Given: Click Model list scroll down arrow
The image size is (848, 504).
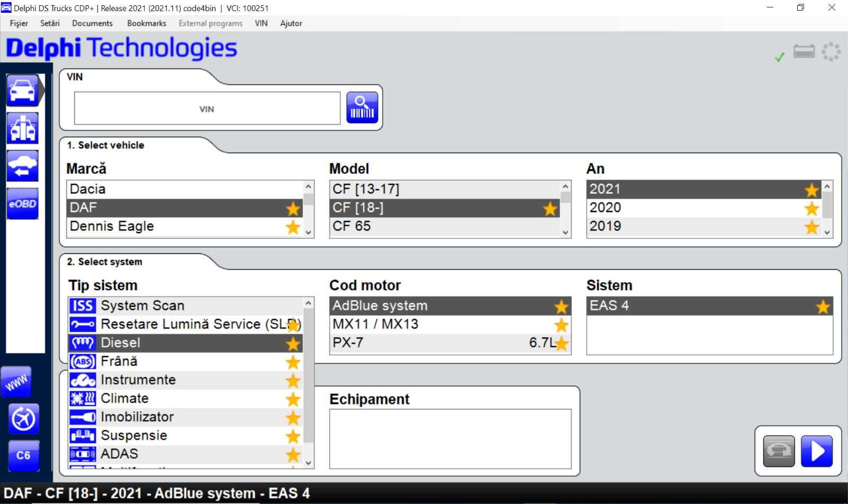Looking at the screenshot, I should point(566,232).
